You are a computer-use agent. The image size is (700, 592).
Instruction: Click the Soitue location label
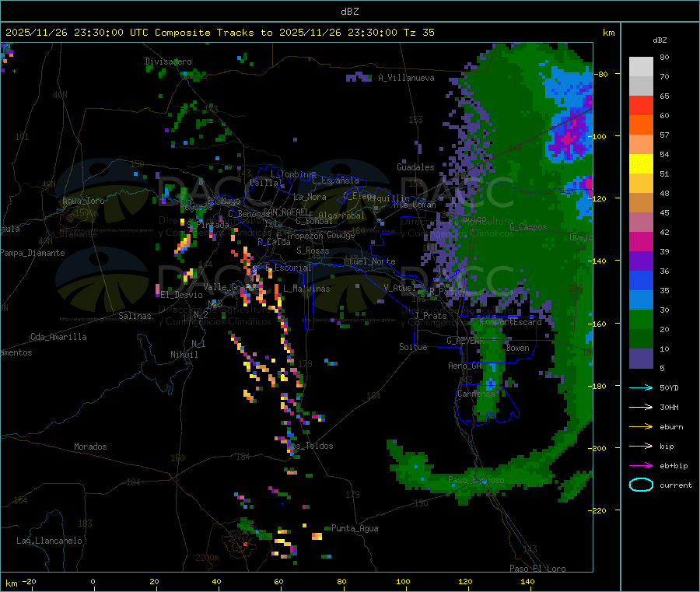pyautogui.click(x=413, y=347)
